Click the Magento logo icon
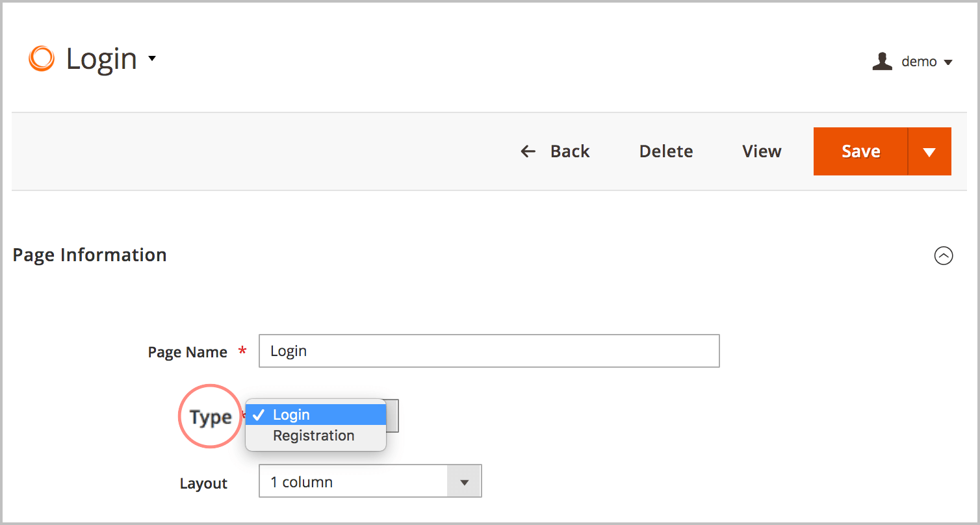Viewport: 980px width, 525px height. point(41,58)
